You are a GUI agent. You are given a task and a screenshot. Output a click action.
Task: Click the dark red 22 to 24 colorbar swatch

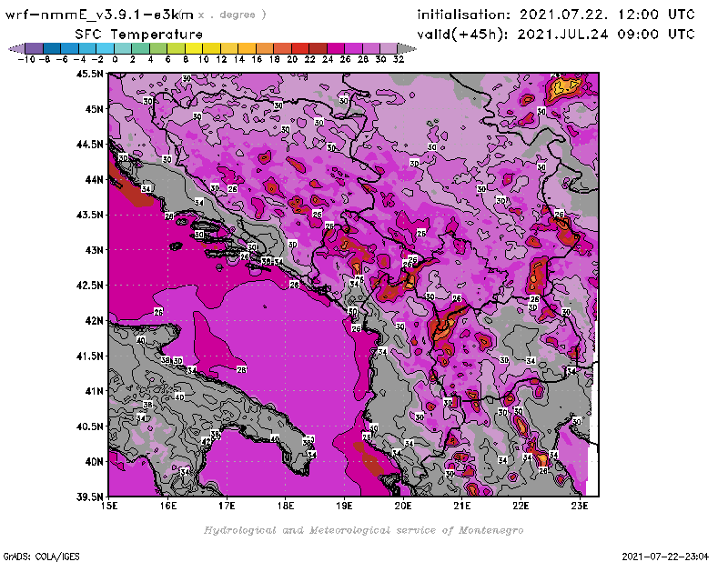click(x=318, y=48)
